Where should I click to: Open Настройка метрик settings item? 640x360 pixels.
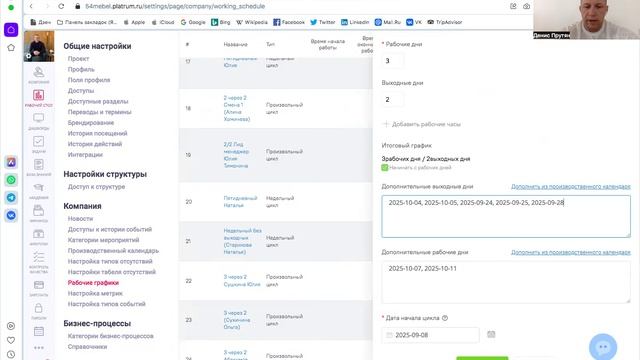(x=95, y=293)
